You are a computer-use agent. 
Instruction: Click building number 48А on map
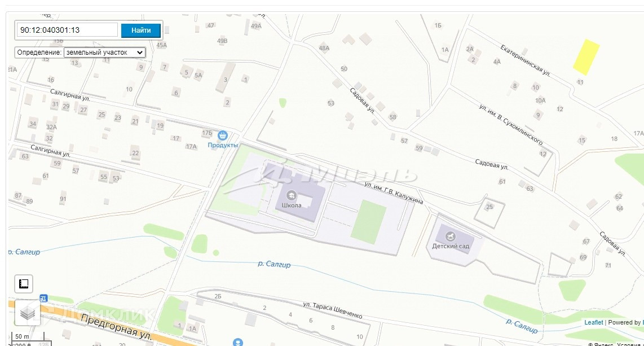324,48
